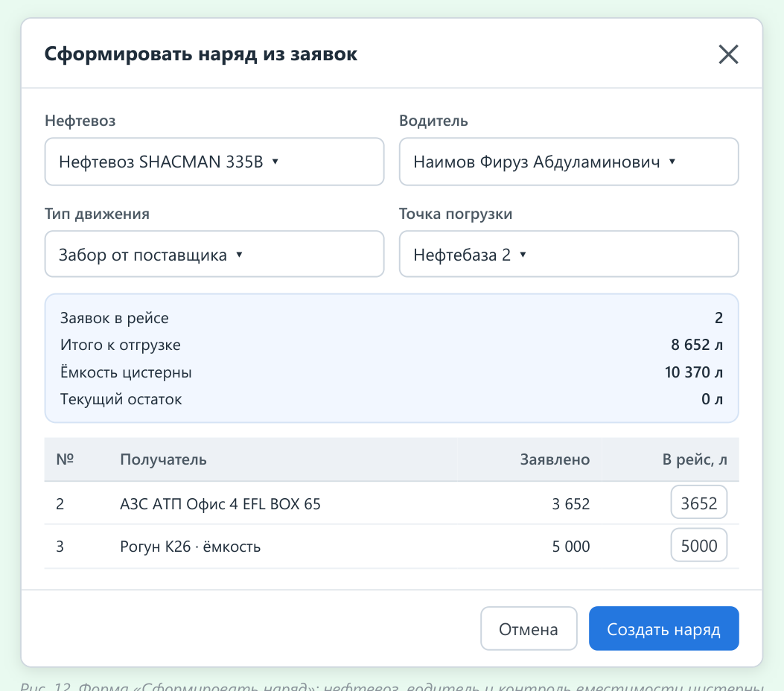Click the № column header
This screenshot has height=691, width=784.
click(65, 459)
